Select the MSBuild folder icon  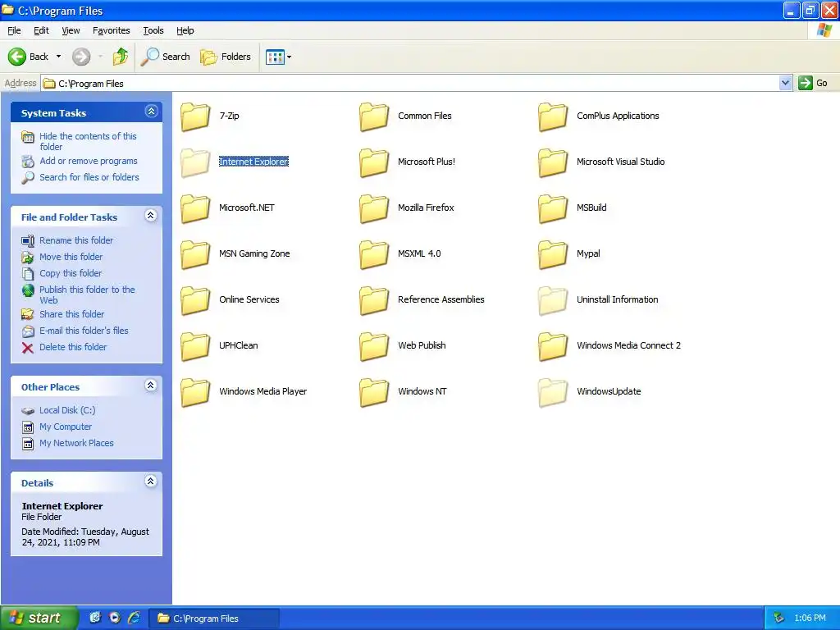553,208
